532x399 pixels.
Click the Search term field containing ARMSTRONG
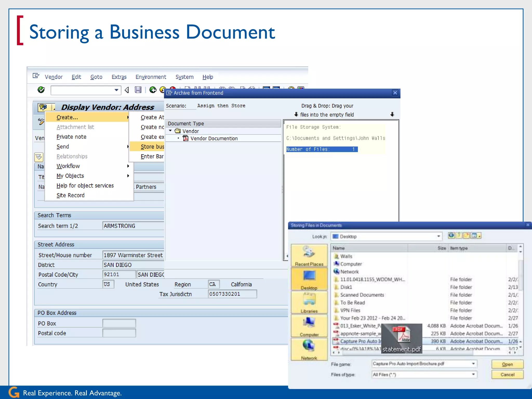click(x=133, y=226)
